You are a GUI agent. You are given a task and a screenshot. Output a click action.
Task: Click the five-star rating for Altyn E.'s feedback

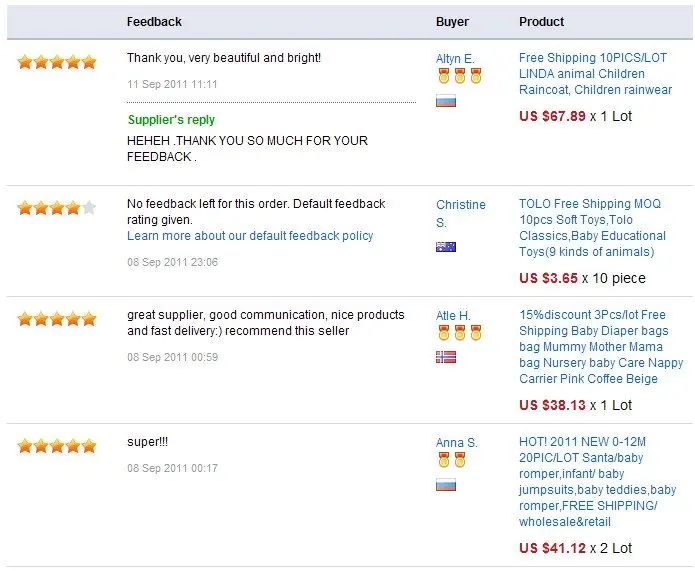[57, 62]
